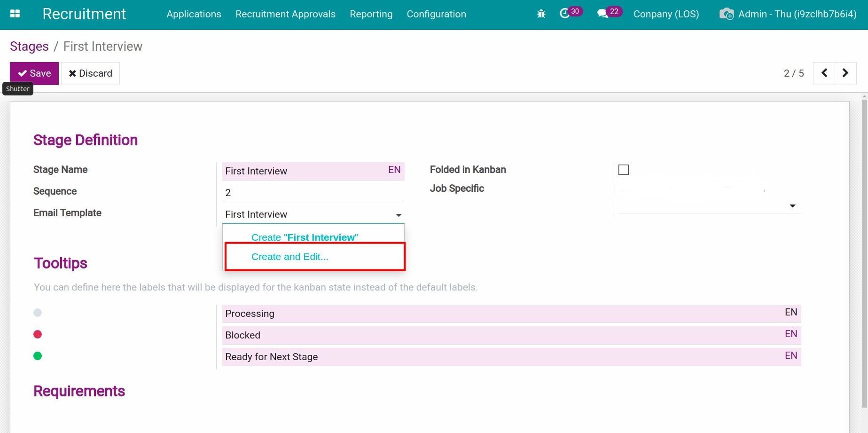The height and width of the screenshot is (433, 868).
Task: Click the EN translation badge on Stage Name
Action: (394, 170)
